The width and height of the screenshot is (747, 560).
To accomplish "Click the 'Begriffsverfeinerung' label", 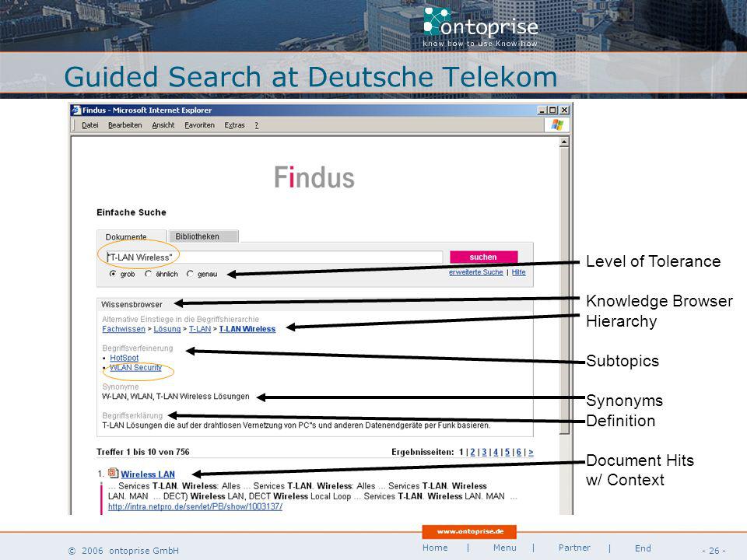I will (138, 348).
